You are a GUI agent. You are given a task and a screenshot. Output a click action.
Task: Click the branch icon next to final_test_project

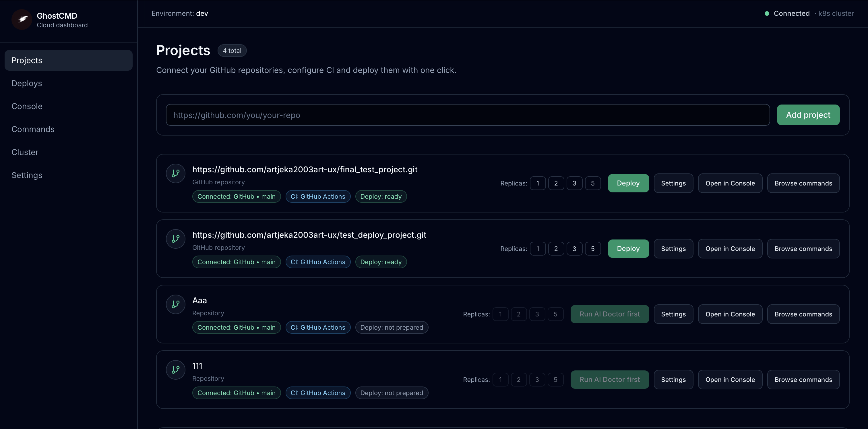pyautogui.click(x=175, y=173)
